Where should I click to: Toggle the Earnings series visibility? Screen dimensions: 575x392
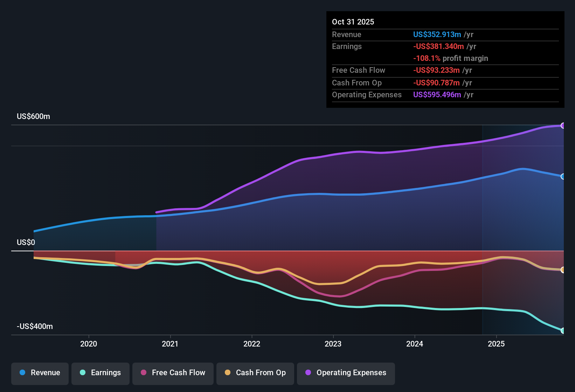[x=101, y=373]
